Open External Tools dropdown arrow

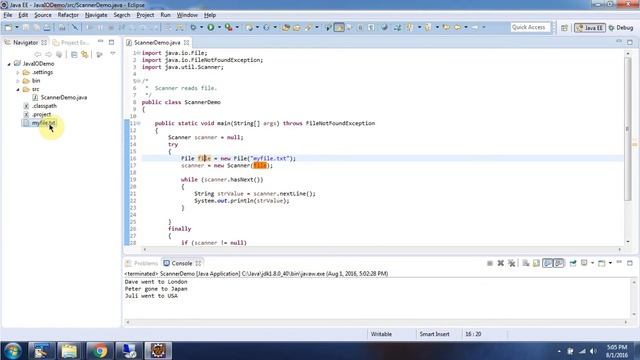click(237, 27)
